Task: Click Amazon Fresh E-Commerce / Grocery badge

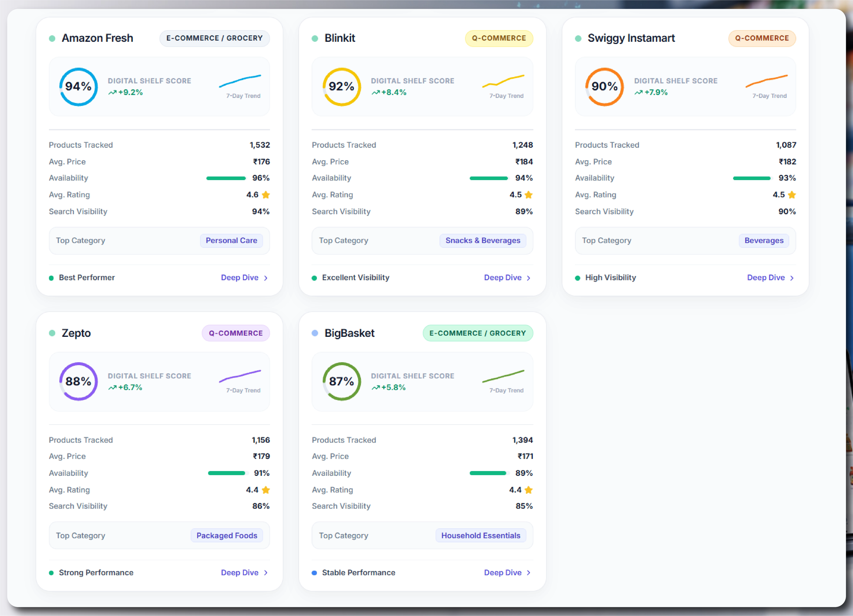Action: 215,38
